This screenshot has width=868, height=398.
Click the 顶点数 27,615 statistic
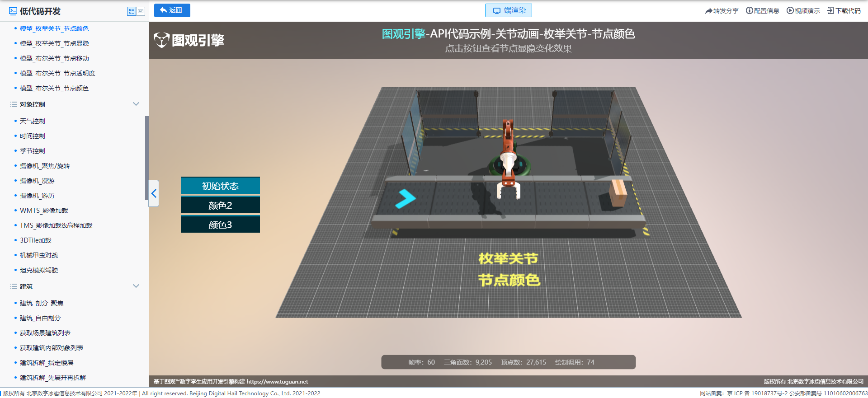pyautogui.click(x=524, y=362)
